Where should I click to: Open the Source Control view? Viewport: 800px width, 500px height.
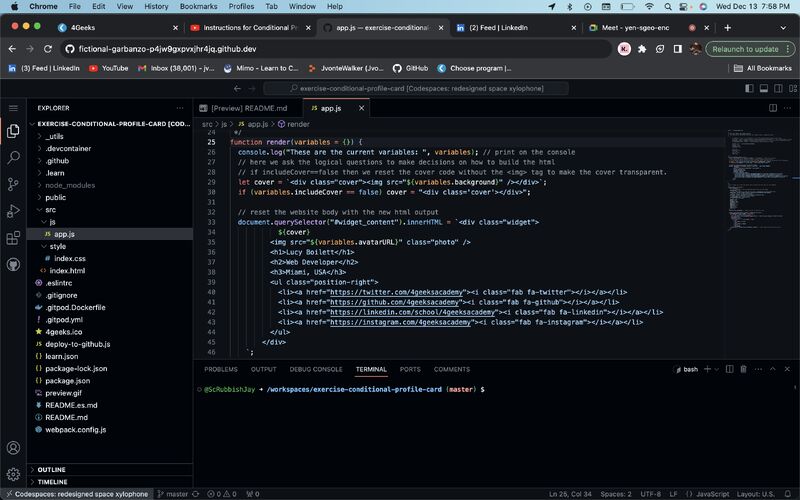pos(13,184)
